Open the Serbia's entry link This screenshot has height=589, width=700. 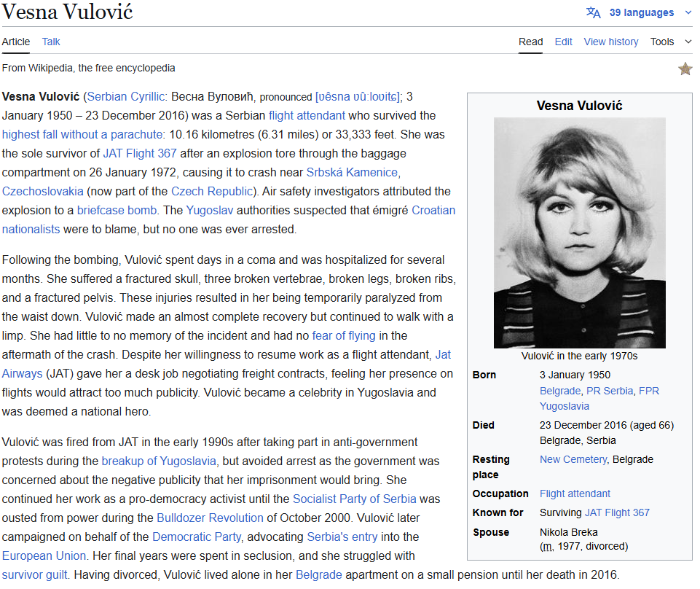[x=342, y=537]
